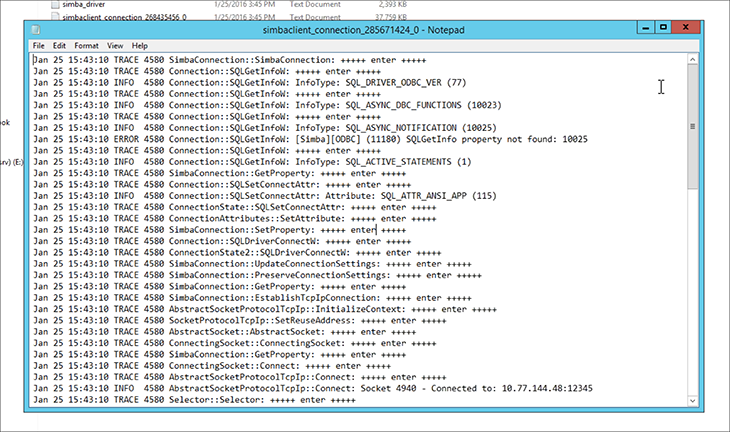The height and width of the screenshot is (432, 730).
Task: Click the line SimbaConnection::SimbaConnection enter
Action: pos(230,60)
